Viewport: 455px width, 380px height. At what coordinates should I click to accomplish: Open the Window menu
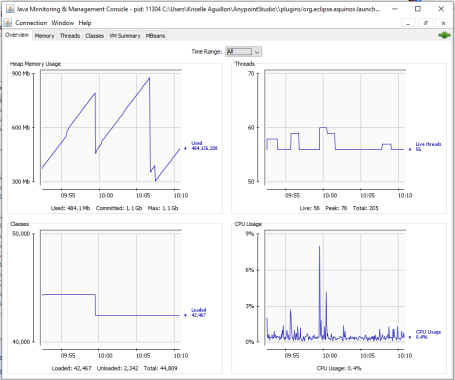click(x=63, y=23)
